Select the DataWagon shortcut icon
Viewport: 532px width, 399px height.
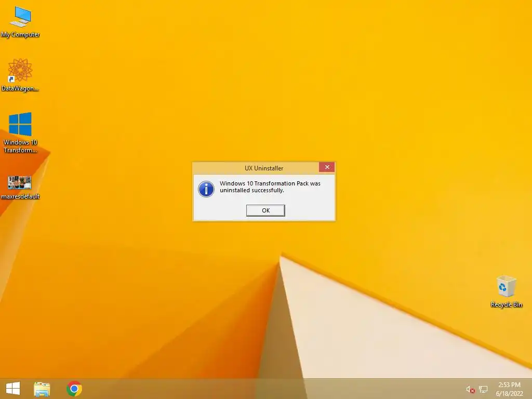pyautogui.click(x=20, y=75)
